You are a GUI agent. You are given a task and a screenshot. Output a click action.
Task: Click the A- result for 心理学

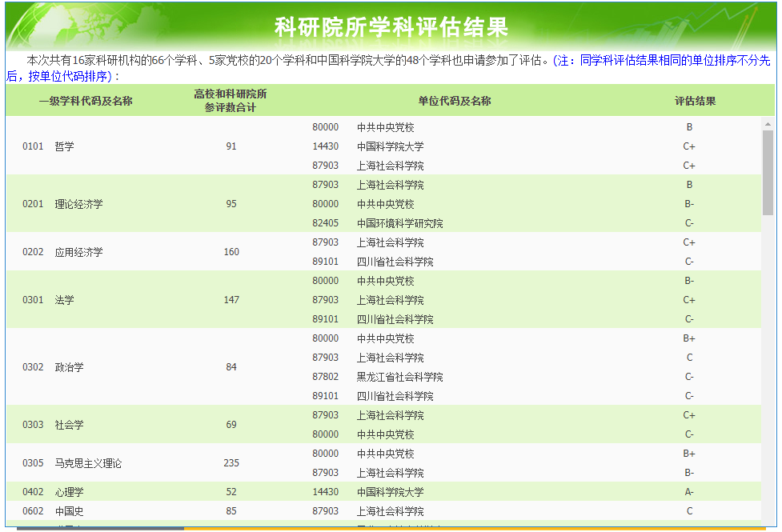pos(689,492)
